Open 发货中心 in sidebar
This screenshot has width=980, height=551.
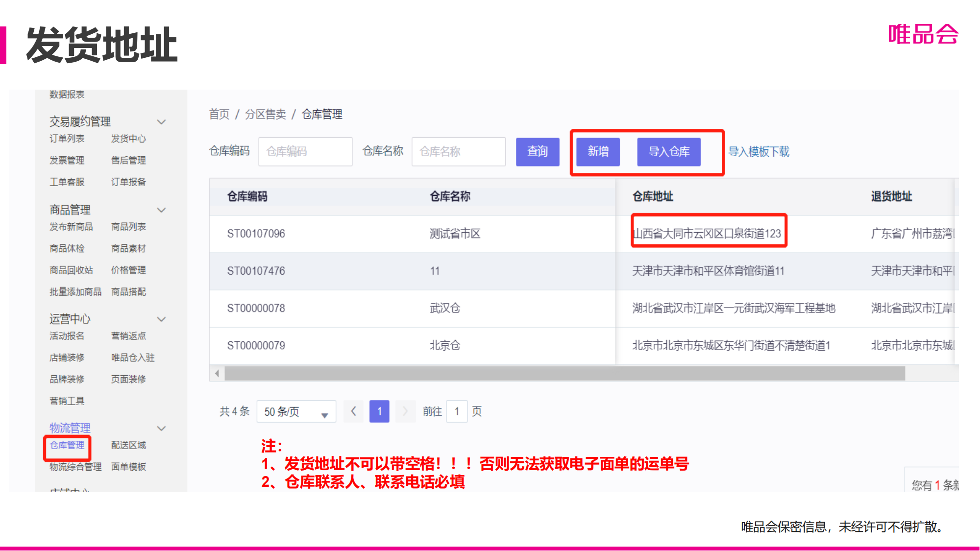[x=128, y=139]
